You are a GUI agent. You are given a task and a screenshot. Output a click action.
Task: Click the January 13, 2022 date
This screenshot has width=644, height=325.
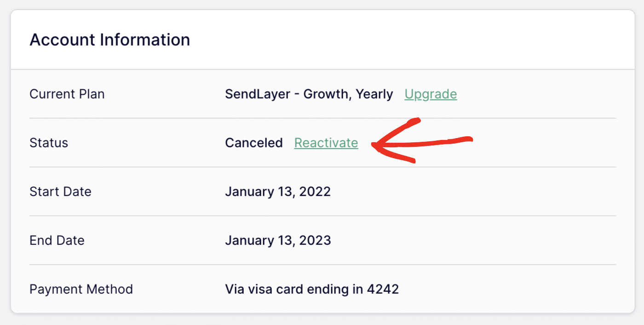[278, 192]
